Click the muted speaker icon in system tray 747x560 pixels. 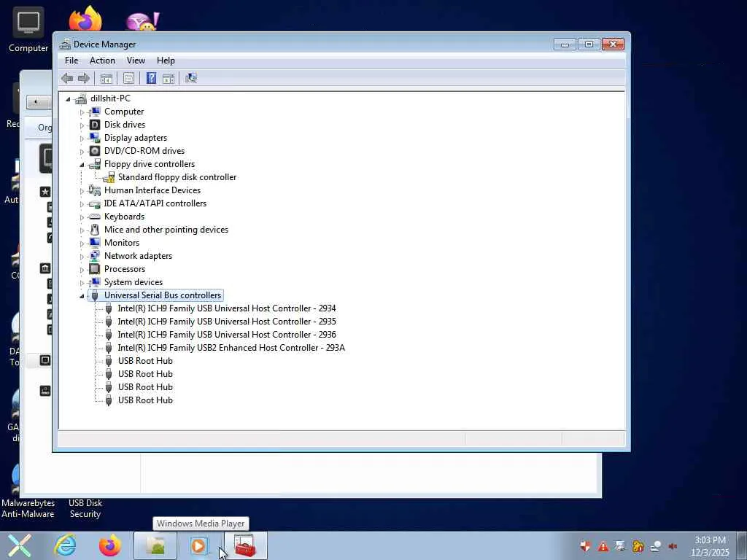click(x=673, y=546)
